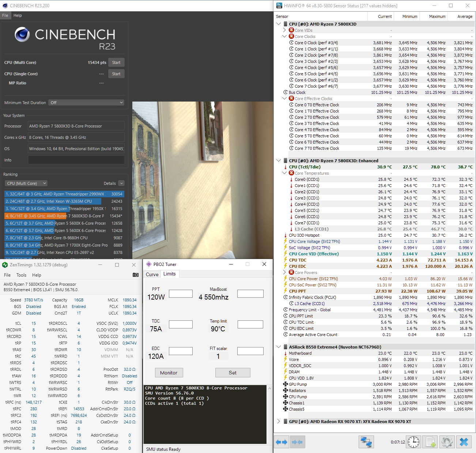Click clock icon beside Frequency Limit - Global
This screenshot has width=476, height=453.
point(286,310)
